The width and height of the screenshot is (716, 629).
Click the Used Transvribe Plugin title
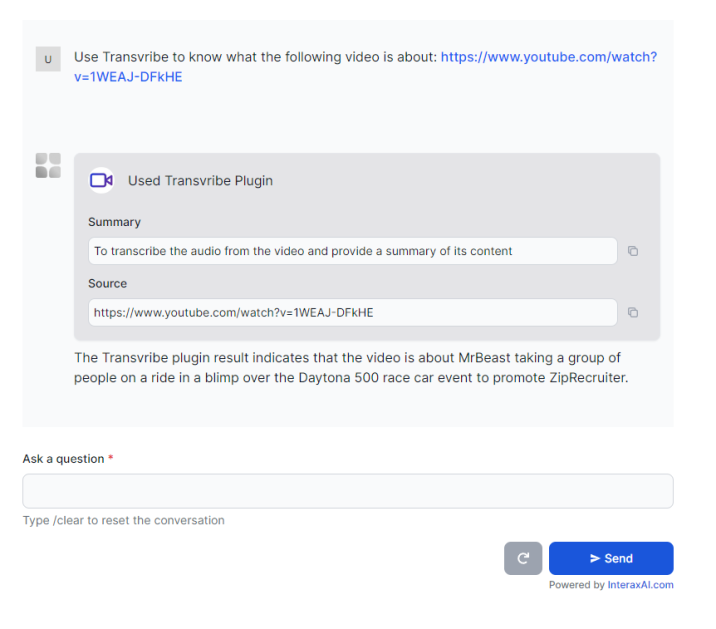point(200,181)
